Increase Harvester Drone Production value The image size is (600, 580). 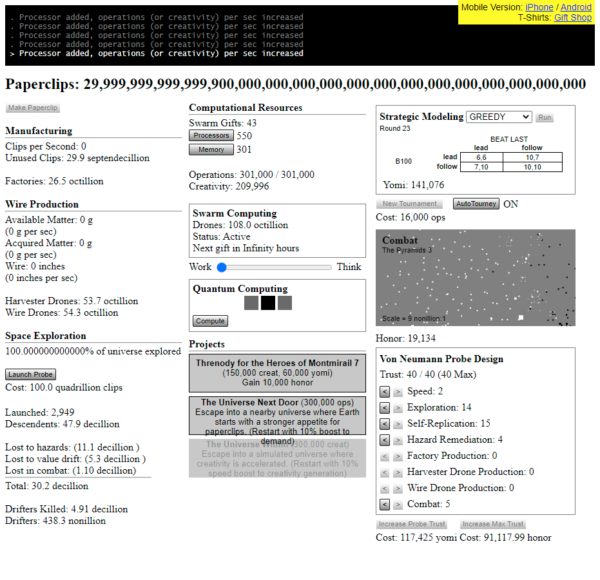coord(397,472)
